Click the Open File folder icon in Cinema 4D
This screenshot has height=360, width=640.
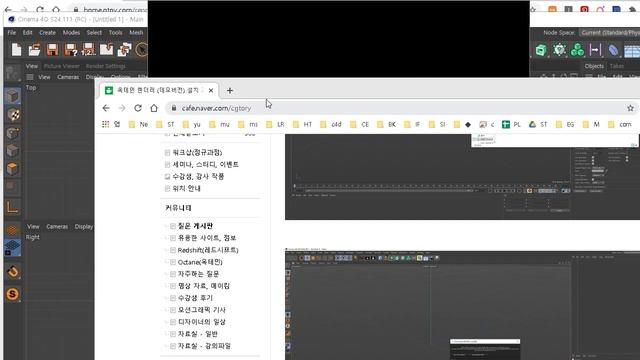click(34, 50)
